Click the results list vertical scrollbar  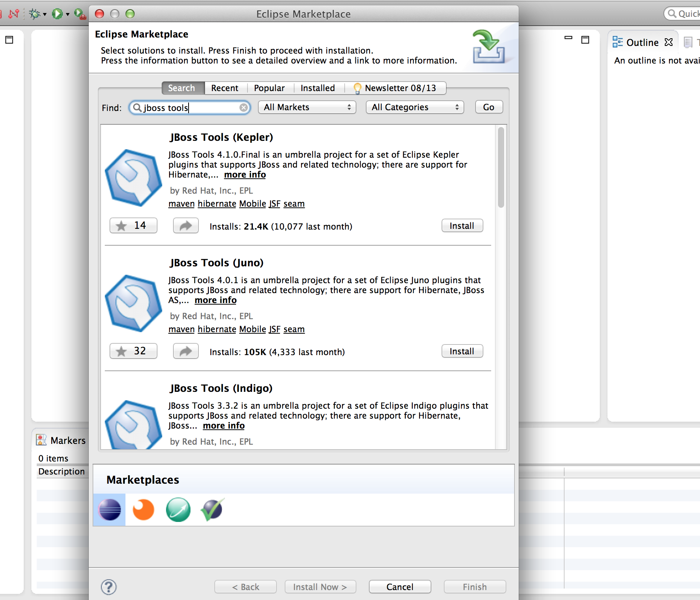click(501, 168)
